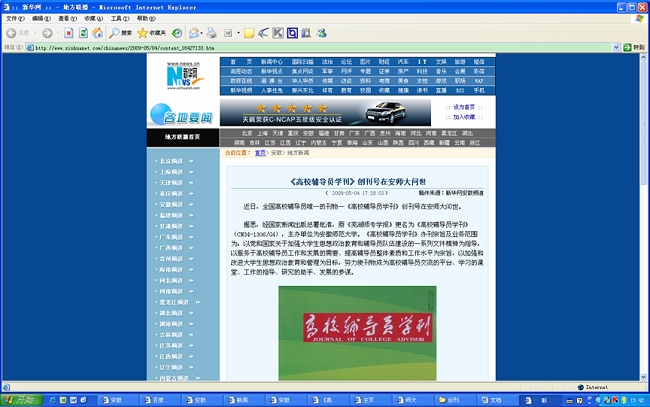Click the page scrollbar down arrow
Viewport: 650px width, 407px height.
(643, 377)
